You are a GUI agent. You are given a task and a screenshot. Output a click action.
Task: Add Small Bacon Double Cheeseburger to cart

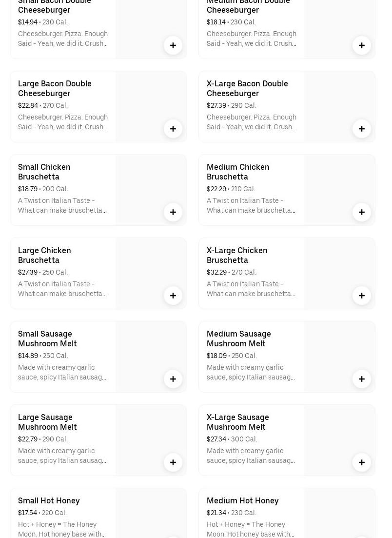coord(173,45)
